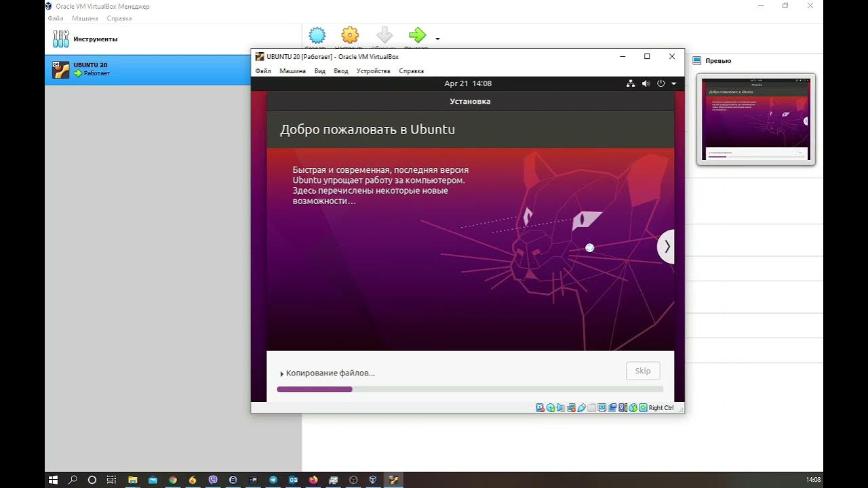Click the Right Ctrl host key label
Screen dimensions: 868x488
[661, 408]
